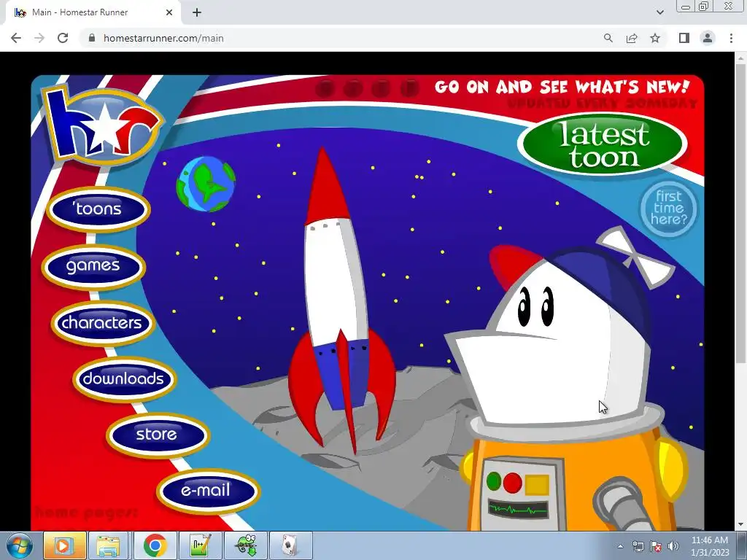Open the Windows Start menu
Viewport: 747px width, 560px height.
[x=18, y=545]
